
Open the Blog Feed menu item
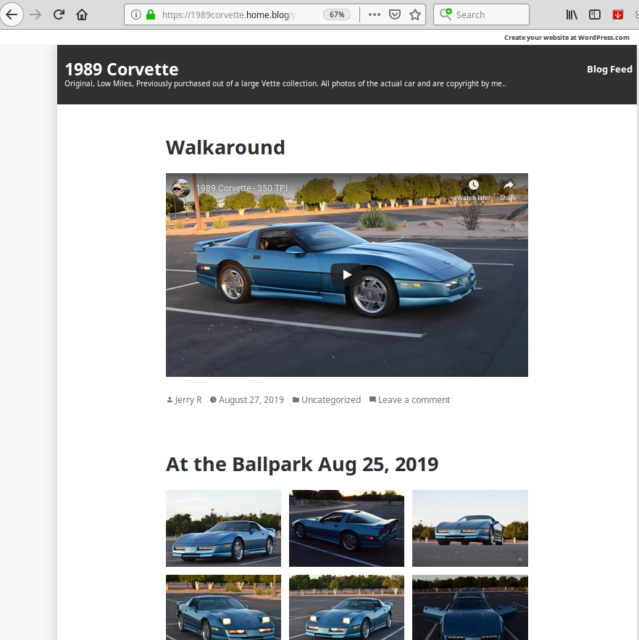click(x=609, y=69)
